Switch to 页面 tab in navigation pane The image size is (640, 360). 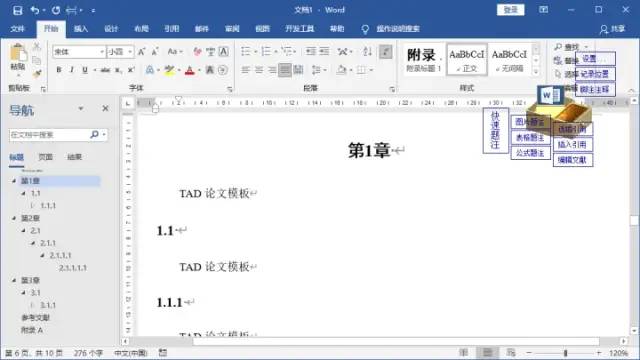(x=45, y=157)
